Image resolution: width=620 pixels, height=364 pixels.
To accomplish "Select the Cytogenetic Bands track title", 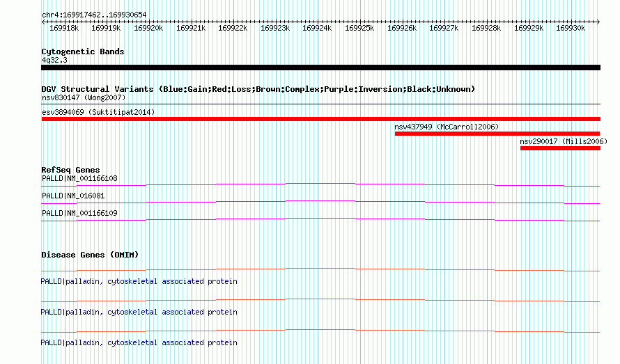I will [x=83, y=52].
